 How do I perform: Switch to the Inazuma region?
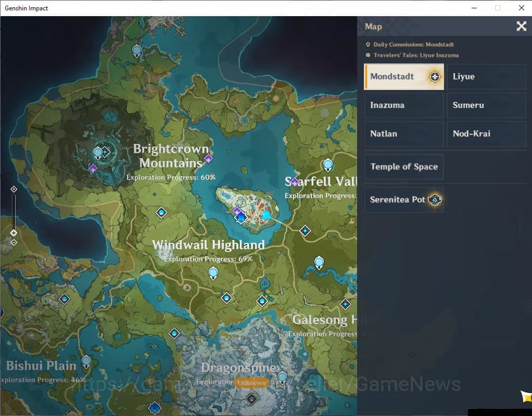pos(404,105)
